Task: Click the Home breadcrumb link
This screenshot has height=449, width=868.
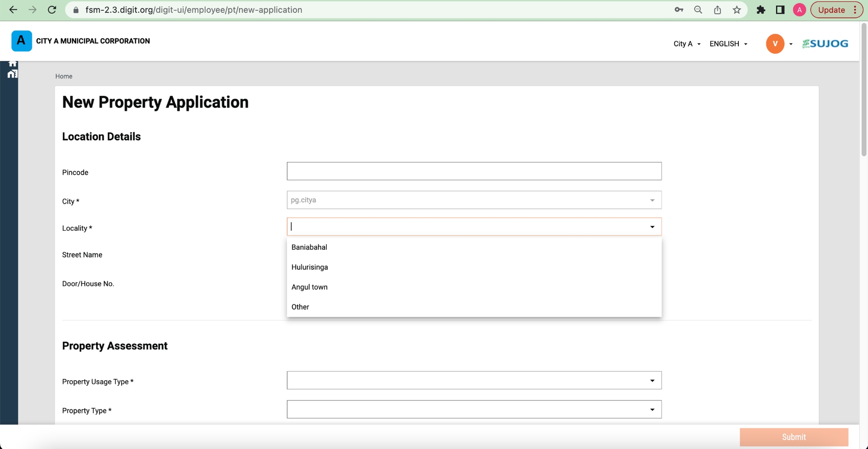Action: tap(64, 76)
